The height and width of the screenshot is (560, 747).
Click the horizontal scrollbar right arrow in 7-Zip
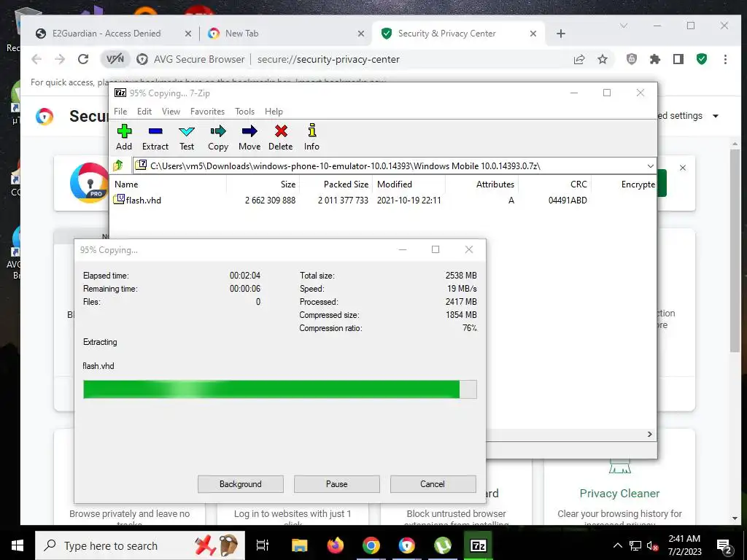point(650,435)
